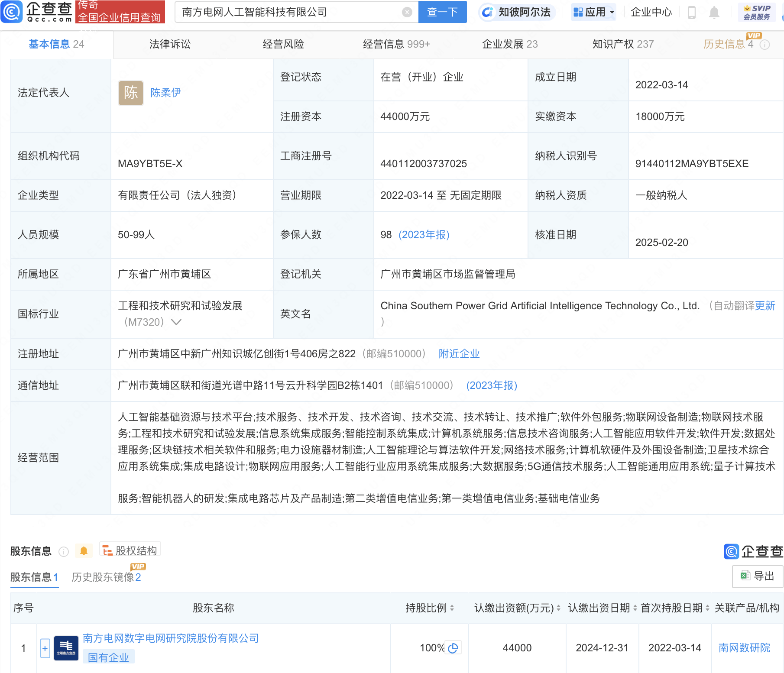The width and height of the screenshot is (784, 673).
Task: Switch to 法律诉讼 tab
Action: coord(170,44)
